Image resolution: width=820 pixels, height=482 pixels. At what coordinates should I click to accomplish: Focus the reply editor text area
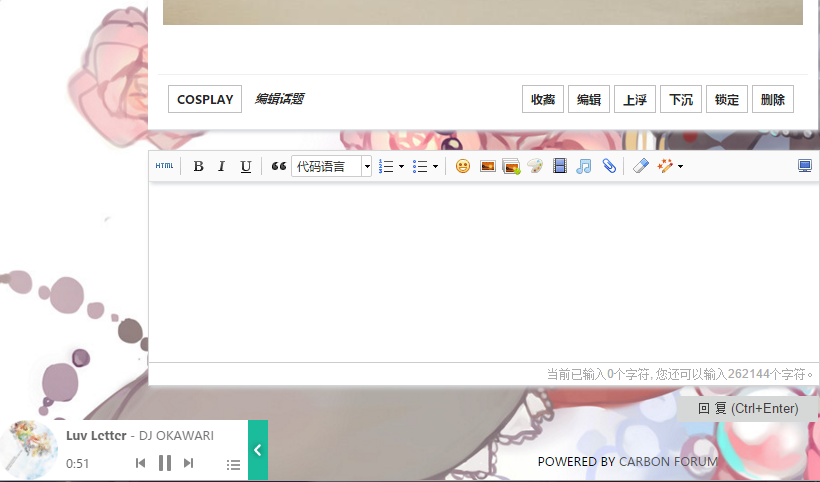[484, 272]
